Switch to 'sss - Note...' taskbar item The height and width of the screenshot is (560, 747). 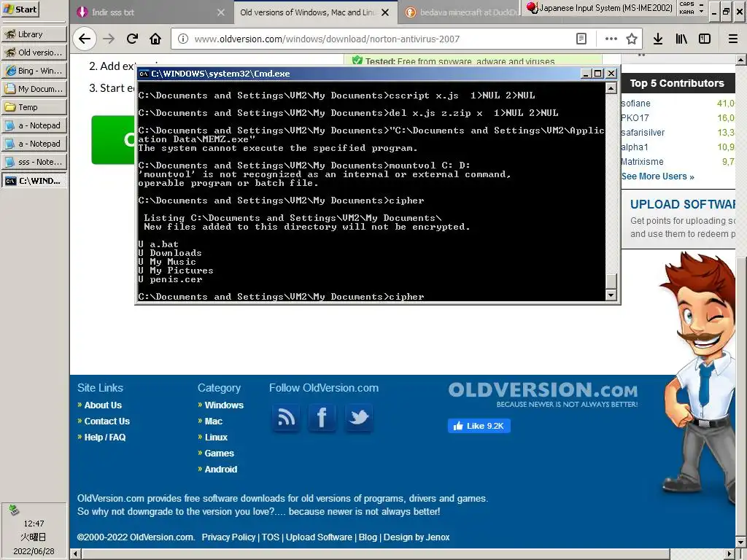click(34, 162)
